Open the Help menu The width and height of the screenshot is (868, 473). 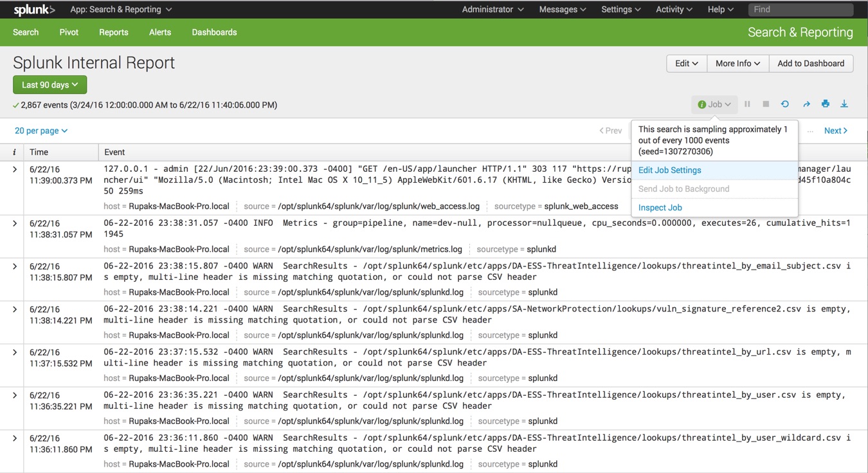(721, 10)
